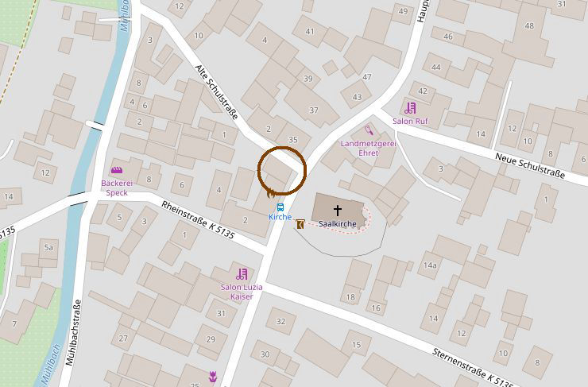Select the Mühlbachstraße street label
Image resolution: width=588 pixels, height=387 pixels.
point(73,333)
